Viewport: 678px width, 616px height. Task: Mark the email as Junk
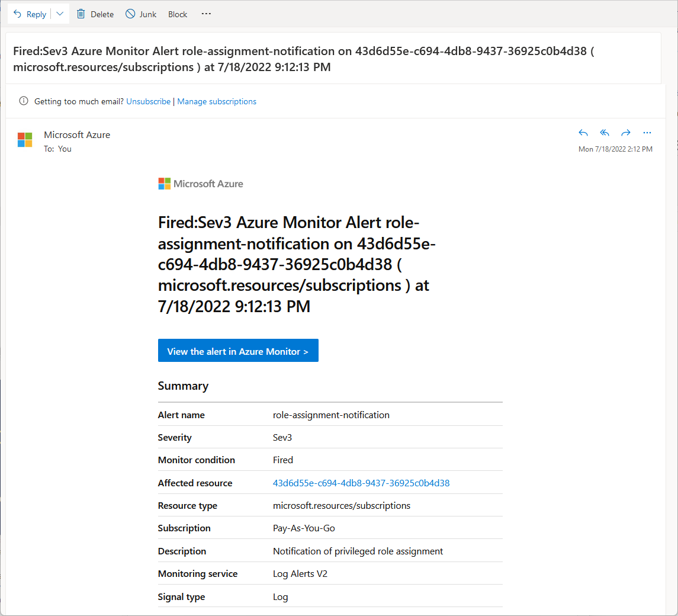click(x=141, y=14)
